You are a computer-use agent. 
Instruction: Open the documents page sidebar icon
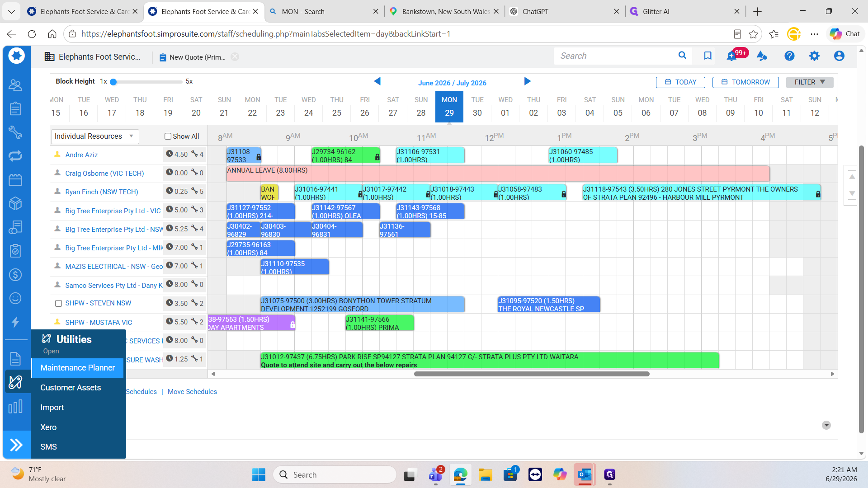click(x=15, y=358)
